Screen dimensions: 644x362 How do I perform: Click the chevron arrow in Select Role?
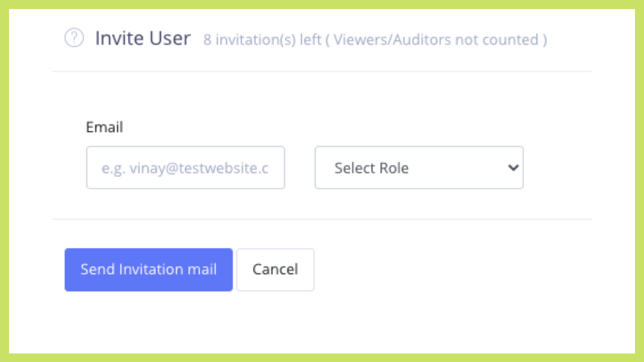(x=513, y=167)
